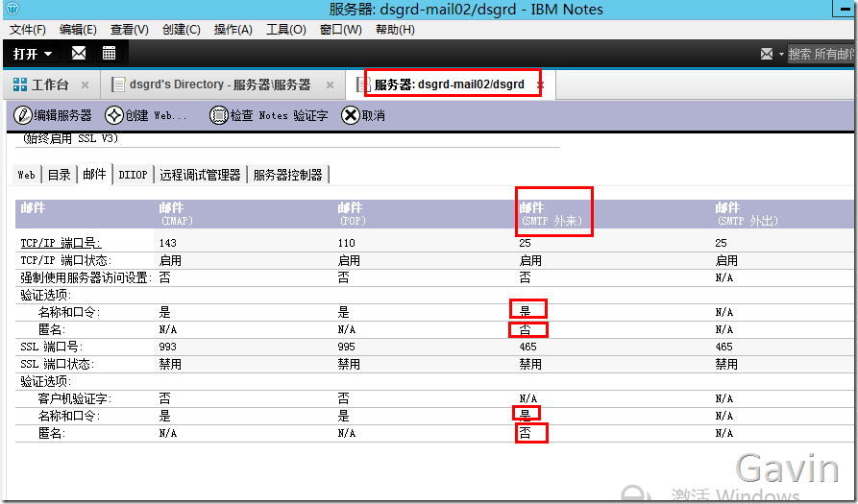Image resolution: width=858 pixels, height=504 pixels.
Task: Click the 检查 Notes 验证字 icon
Action: click(219, 115)
